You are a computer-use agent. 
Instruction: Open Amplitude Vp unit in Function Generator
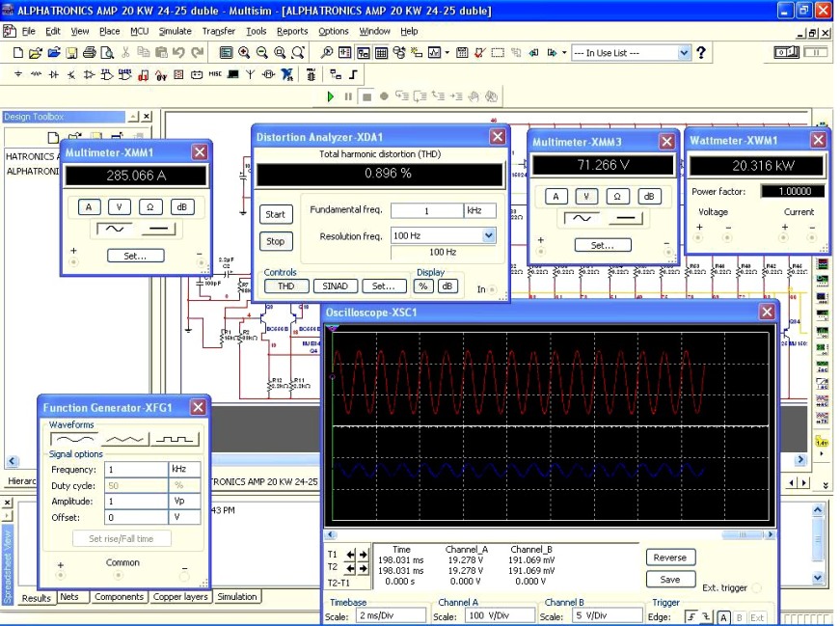(184, 502)
